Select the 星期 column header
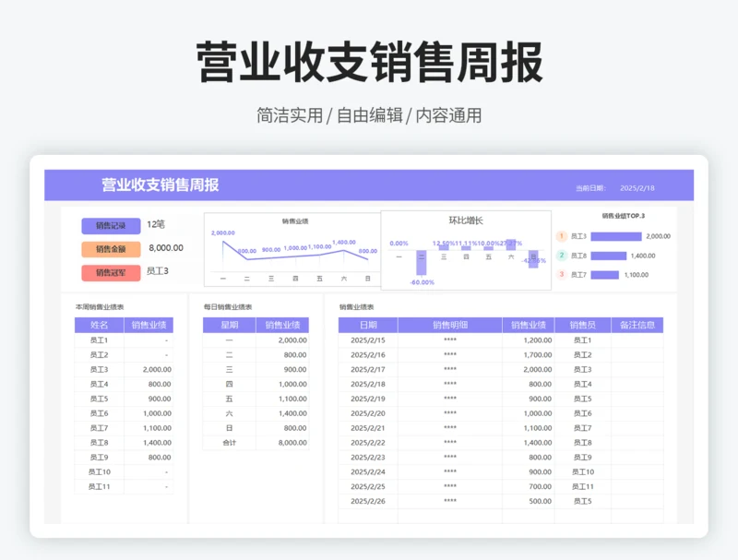Image resolution: width=738 pixels, height=560 pixels. [x=229, y=325]
